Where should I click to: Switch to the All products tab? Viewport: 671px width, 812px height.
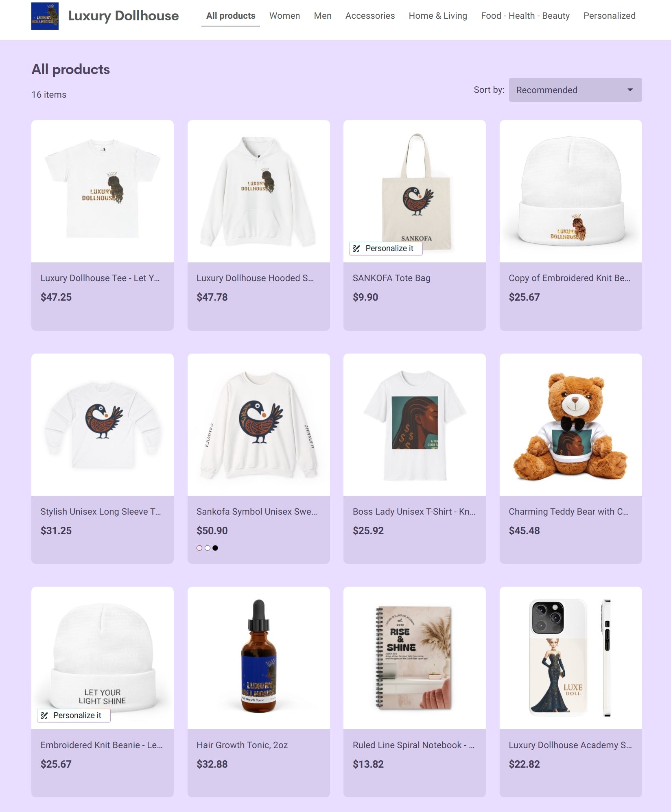(x=231, y=16)
